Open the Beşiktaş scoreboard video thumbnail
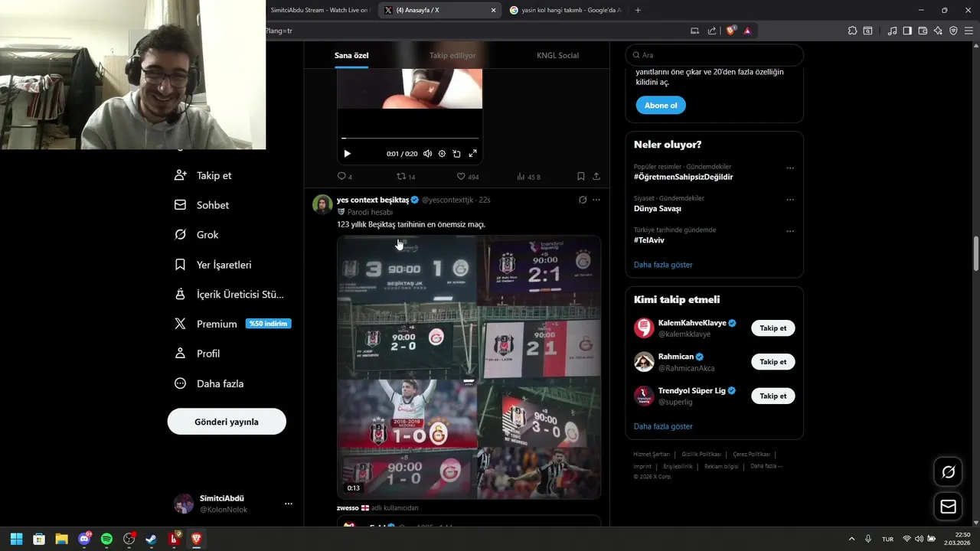Viewport: 980px width, 551px height. click(469, 367)
